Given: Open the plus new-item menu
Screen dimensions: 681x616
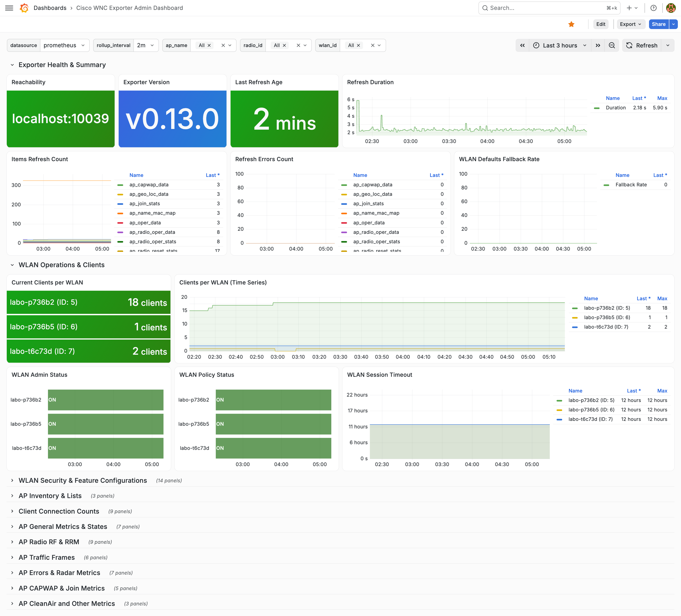Looking at the screenshot, I should pos(632,8).
